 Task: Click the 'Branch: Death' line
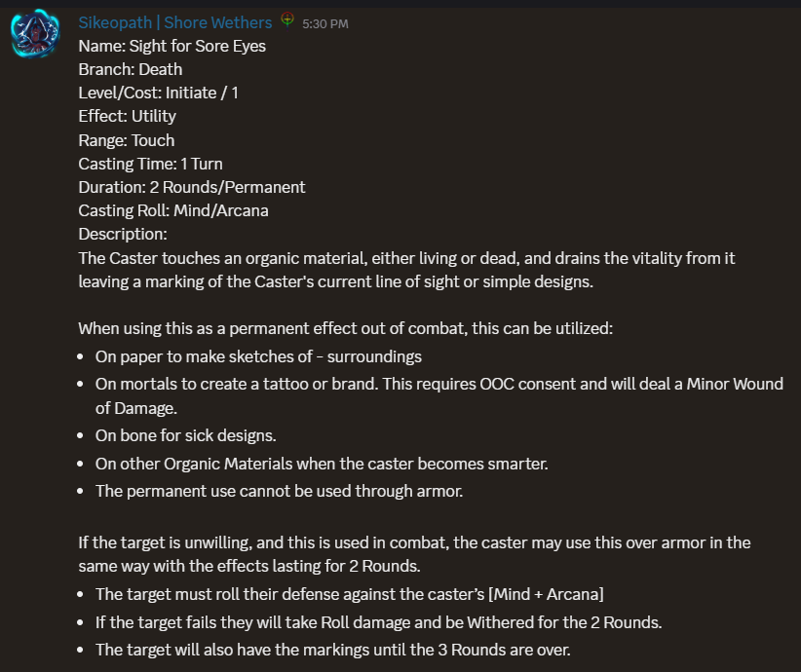pos(131,69)
